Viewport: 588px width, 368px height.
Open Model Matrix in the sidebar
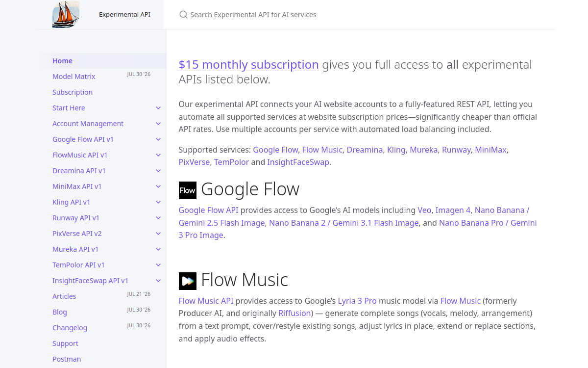click(74, 77)
